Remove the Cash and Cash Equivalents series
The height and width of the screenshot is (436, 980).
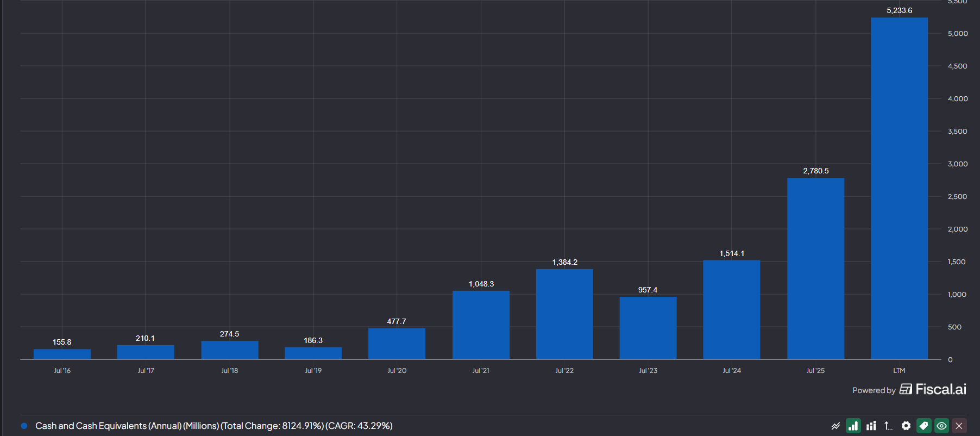click(x=959, y=426)
